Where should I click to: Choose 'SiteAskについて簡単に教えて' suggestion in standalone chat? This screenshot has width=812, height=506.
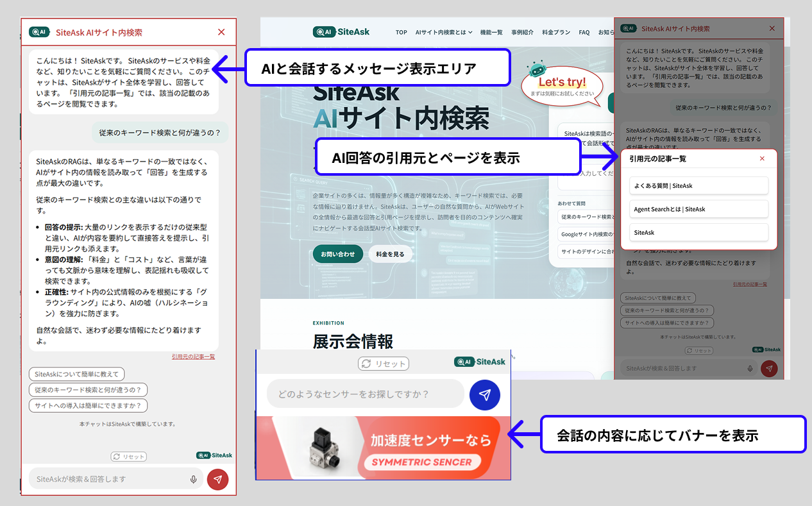click(x=76, y=374)
